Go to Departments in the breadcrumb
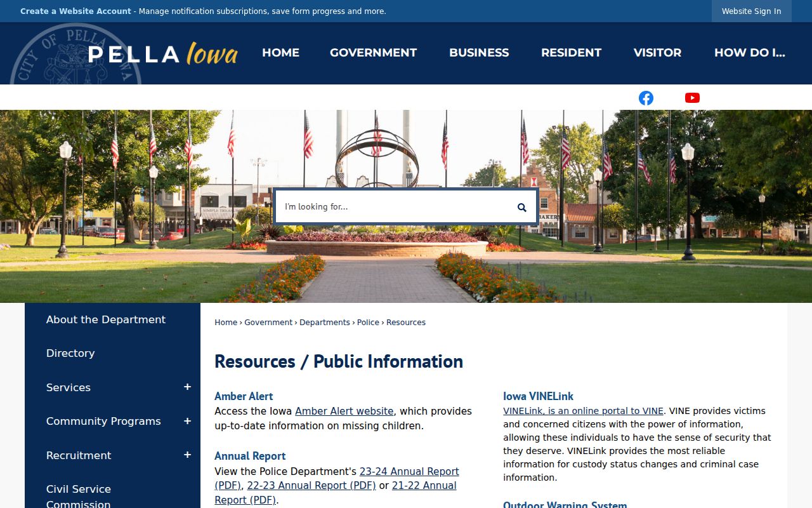Image resolution: width=812 pixels, height=508 pixels. [x=325, y=323]
